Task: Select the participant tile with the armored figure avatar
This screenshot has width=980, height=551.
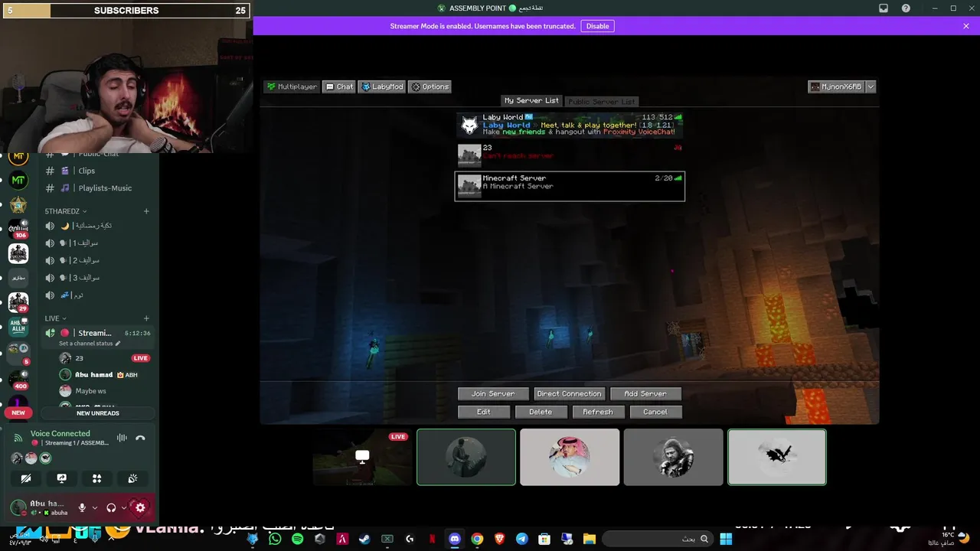Action: pyautogui.click(x=673, y=457)
